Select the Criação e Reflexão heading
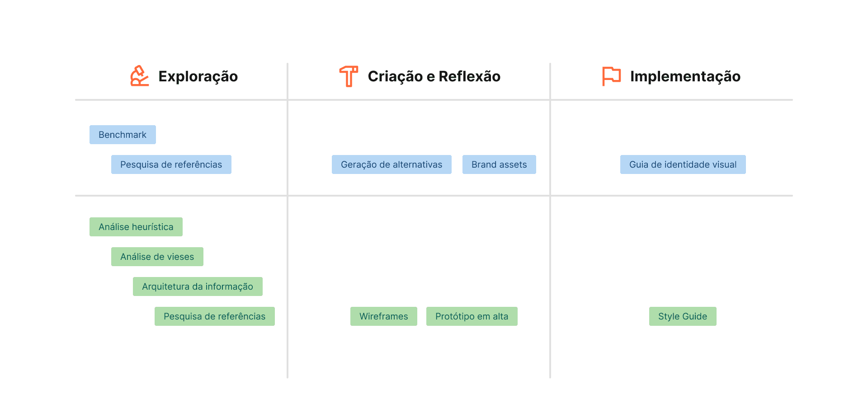This screenshot has width=868, height=418. (x=434, y=76)
